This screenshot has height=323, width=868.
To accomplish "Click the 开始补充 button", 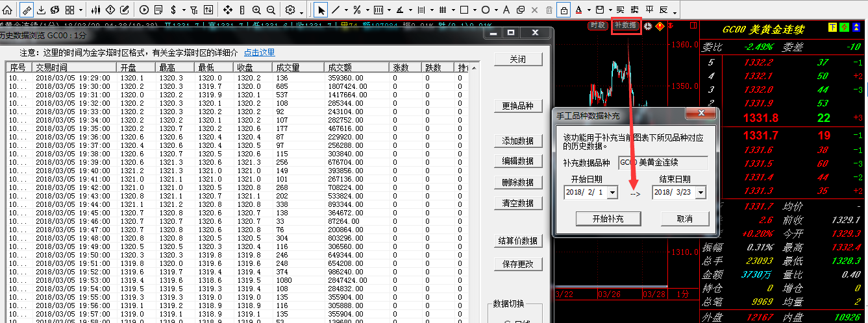I will [x=608, y=219].
